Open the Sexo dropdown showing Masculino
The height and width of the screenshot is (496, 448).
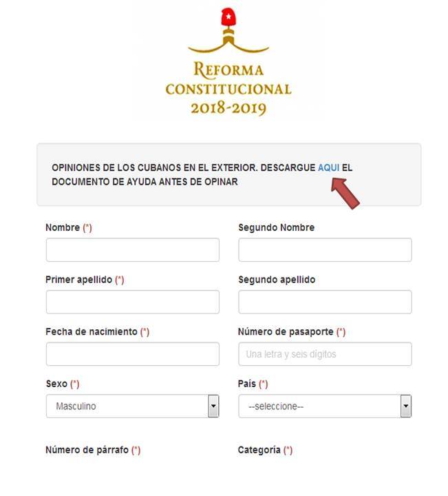pos(133,406)
